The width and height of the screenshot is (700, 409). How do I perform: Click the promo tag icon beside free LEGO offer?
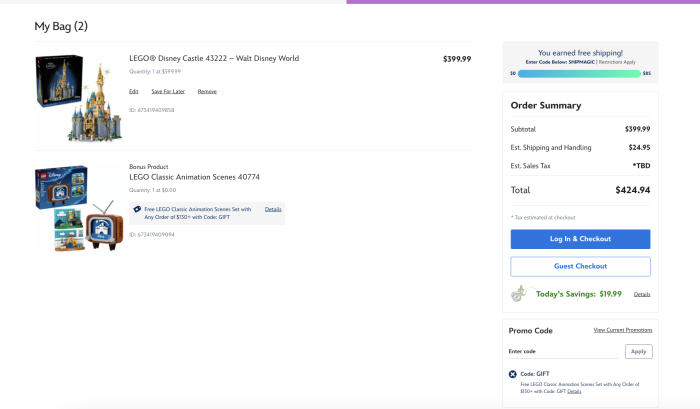point(137,209)
